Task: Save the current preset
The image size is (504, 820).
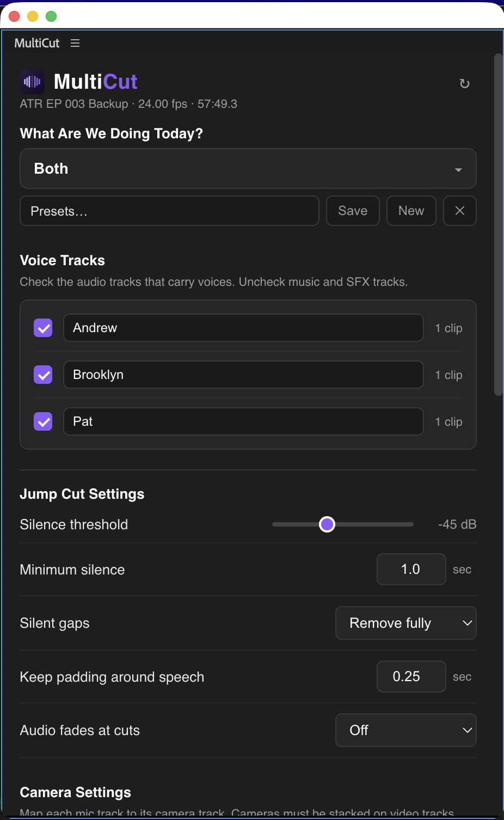Action: point(353,211)
